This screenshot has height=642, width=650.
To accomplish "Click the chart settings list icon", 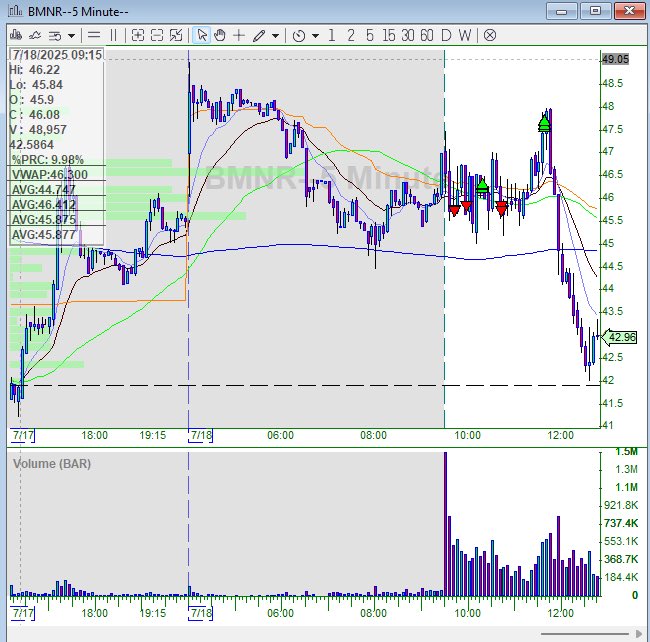I will tap(55, 36).
